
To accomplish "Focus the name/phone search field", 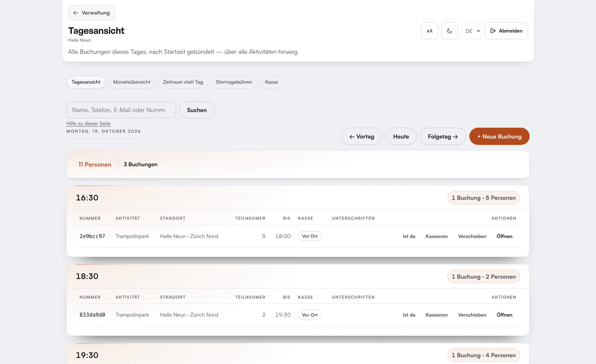I will [x=121, y=110].
